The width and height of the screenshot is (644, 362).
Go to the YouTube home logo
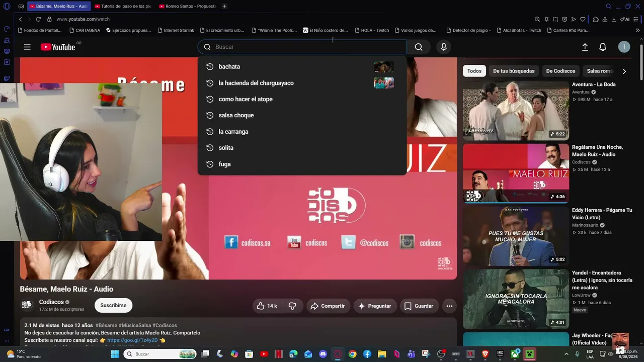[x=58, y=47]
